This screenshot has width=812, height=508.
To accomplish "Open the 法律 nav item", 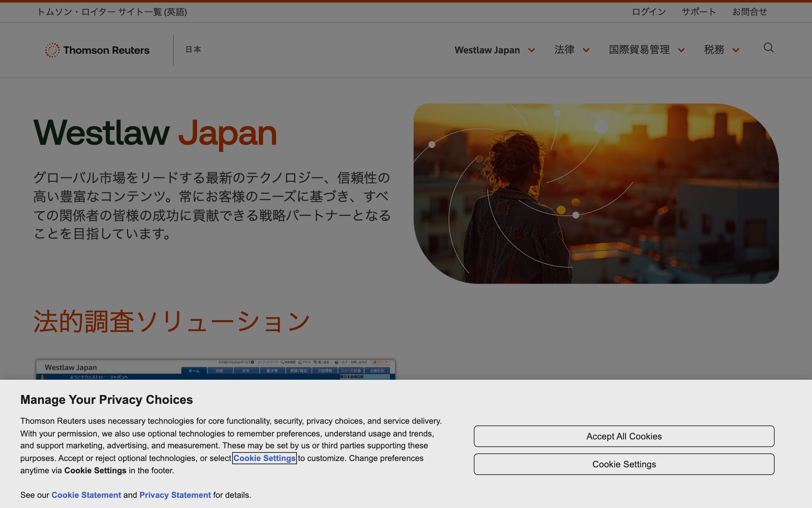I will [565, 50].
